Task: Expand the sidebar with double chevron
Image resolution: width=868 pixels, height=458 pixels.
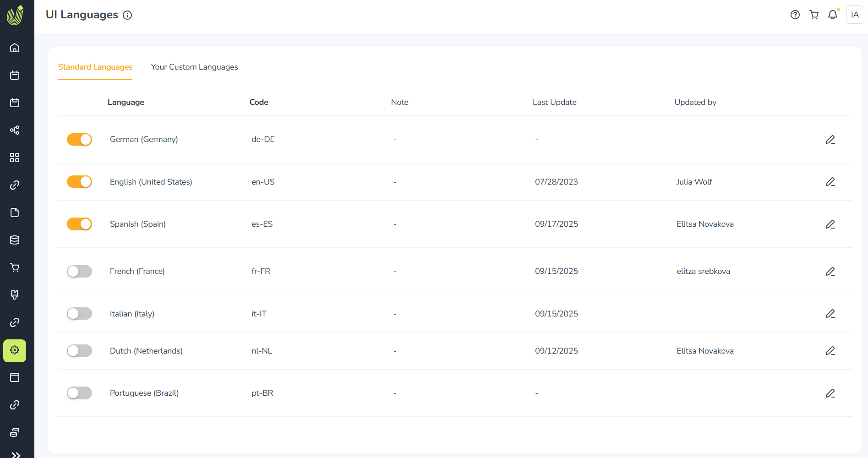Action: (x=16, y=454)
